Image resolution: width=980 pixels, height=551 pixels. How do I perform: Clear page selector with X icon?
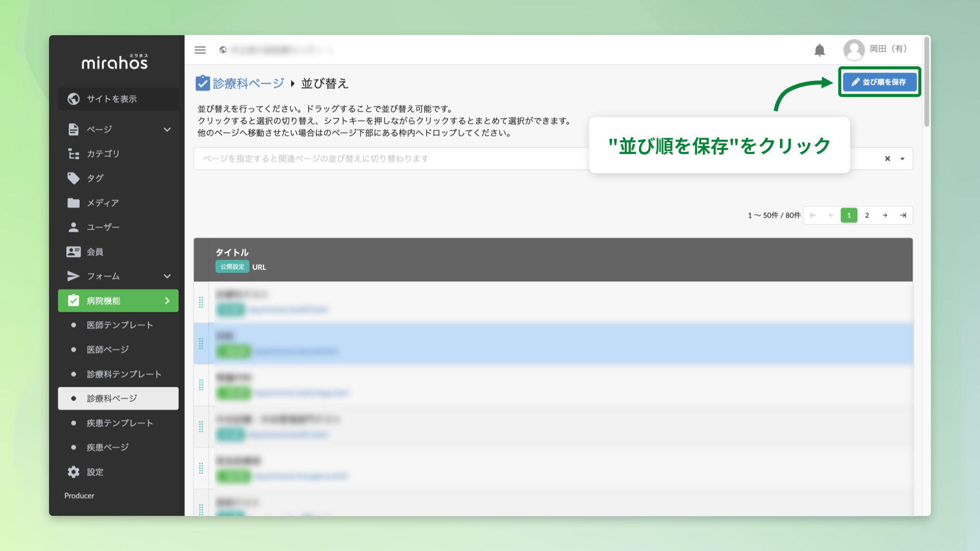click(x=888, y=159)
